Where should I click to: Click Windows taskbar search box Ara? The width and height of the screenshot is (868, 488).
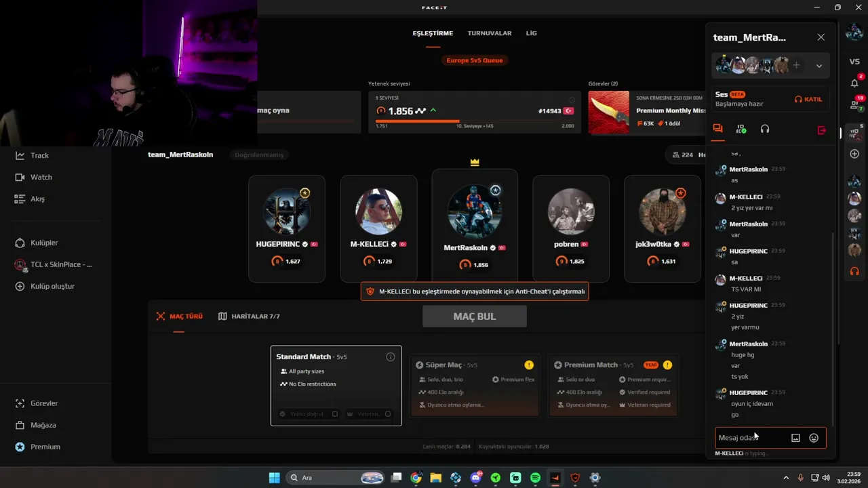point(336,478)
